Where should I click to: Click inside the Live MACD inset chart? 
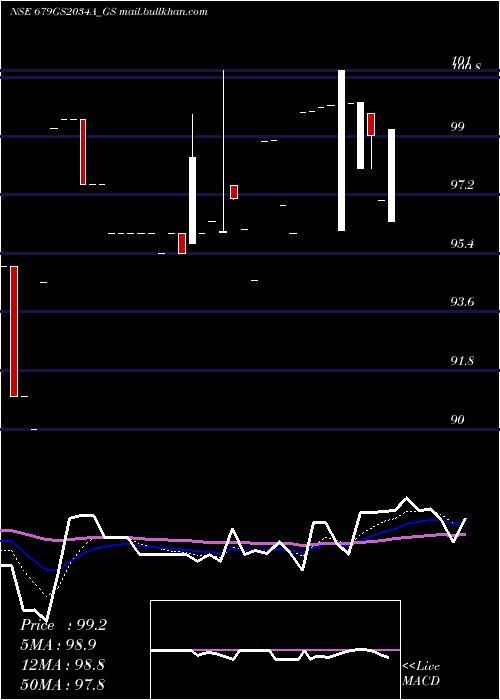[x=275, y=650]
